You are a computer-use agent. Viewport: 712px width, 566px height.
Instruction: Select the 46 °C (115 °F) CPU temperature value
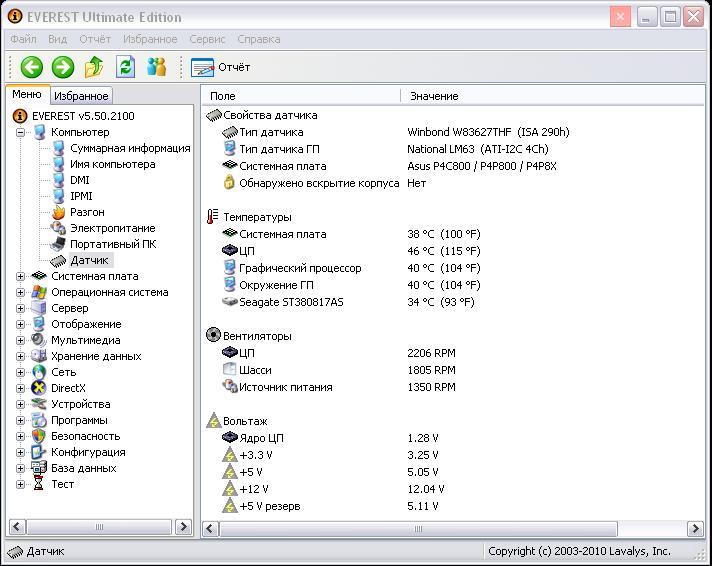(444, 251)
